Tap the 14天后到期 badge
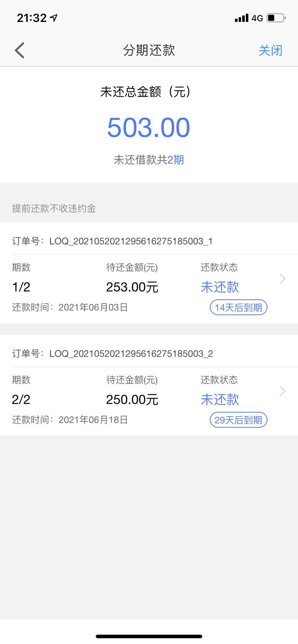The height and width of the screenshot is (644, 298). [239, 308]
